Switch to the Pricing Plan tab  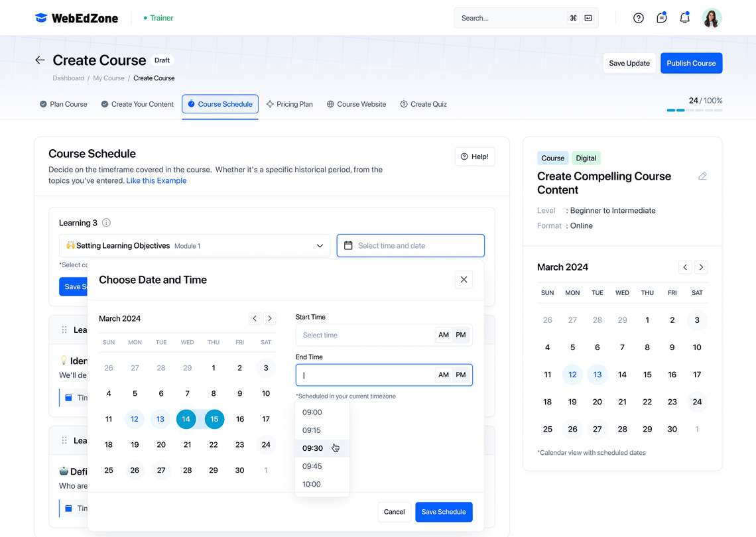[290, 104]
